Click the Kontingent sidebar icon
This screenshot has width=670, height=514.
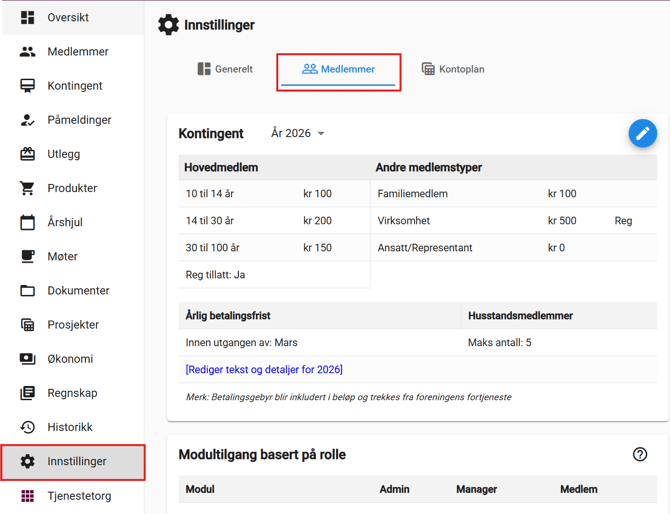click(x=27, y=86)
